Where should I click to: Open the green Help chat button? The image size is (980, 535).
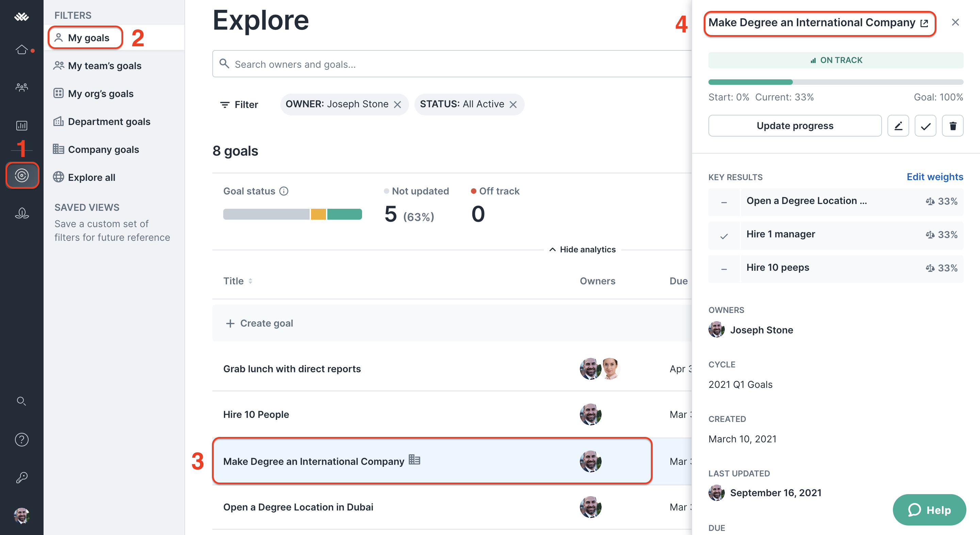tap(929, 509)
